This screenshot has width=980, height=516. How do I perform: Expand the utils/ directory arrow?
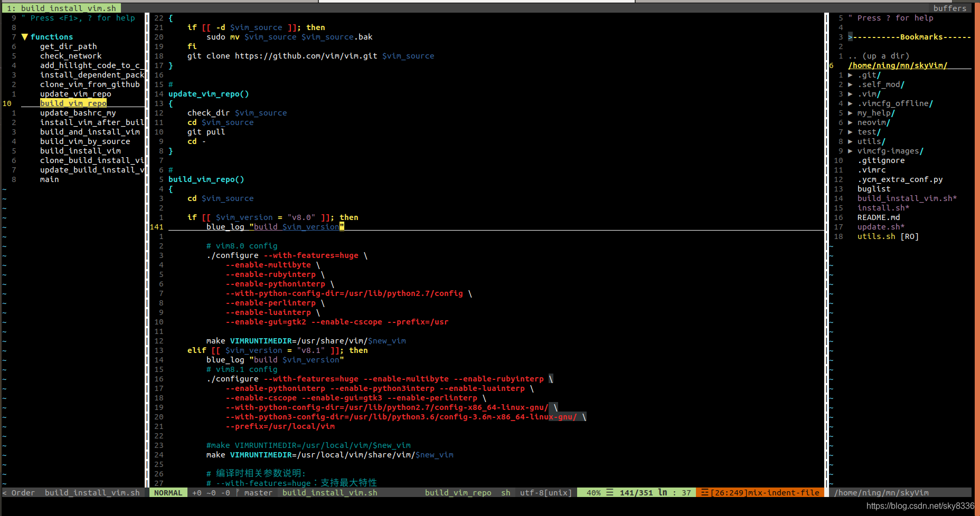click(850, 141)
